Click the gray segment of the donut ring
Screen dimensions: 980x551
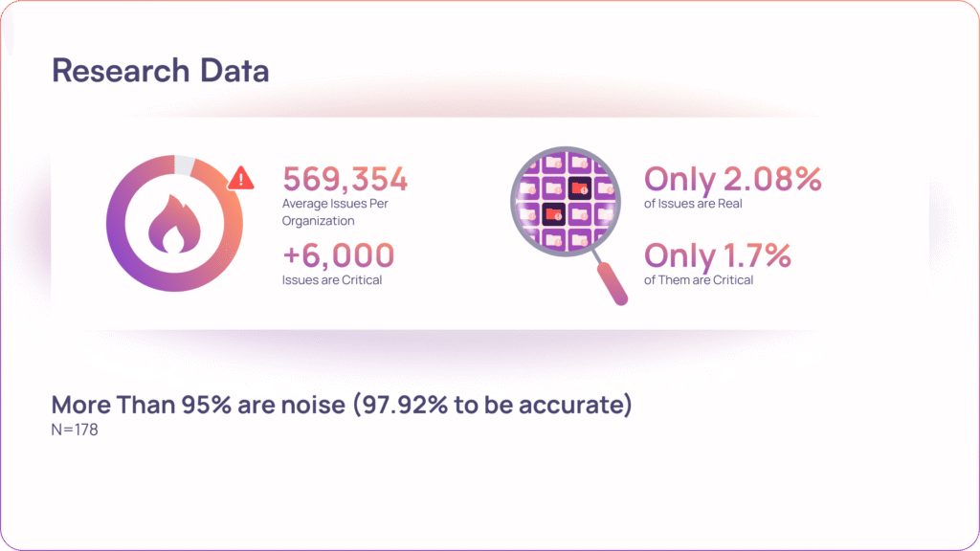coord(185,165)
